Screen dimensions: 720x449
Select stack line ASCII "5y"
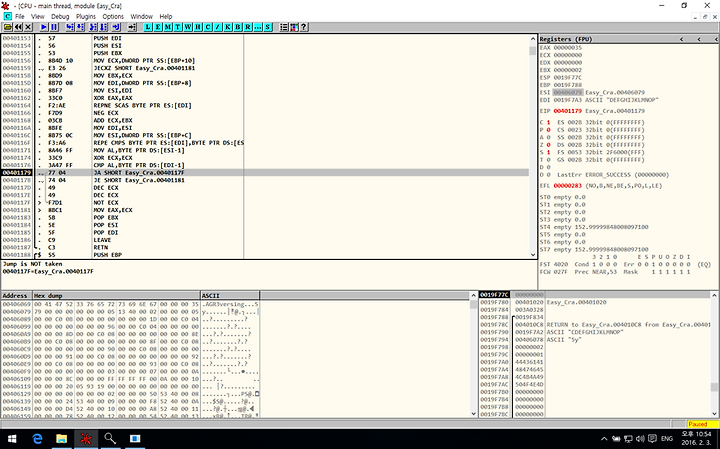point(564,339)
